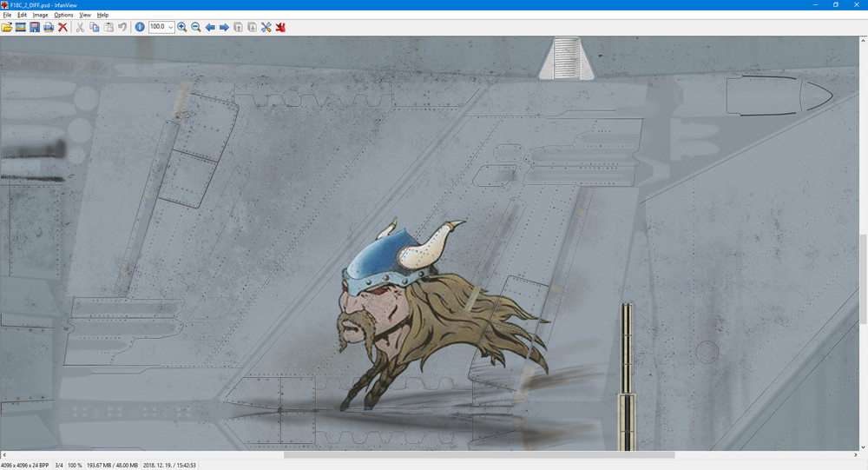Open the File menu

tap(7, 15)
